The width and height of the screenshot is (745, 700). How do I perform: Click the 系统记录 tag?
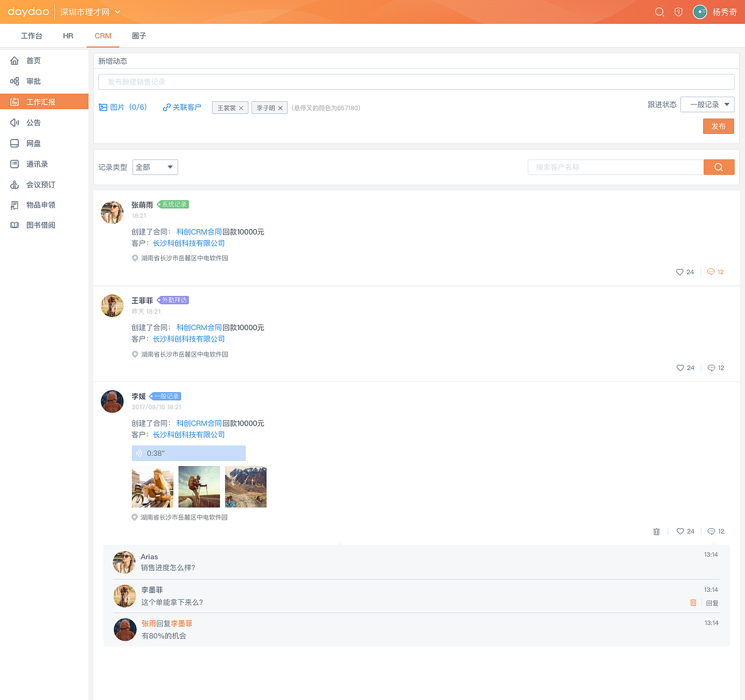tap(173, 204)
